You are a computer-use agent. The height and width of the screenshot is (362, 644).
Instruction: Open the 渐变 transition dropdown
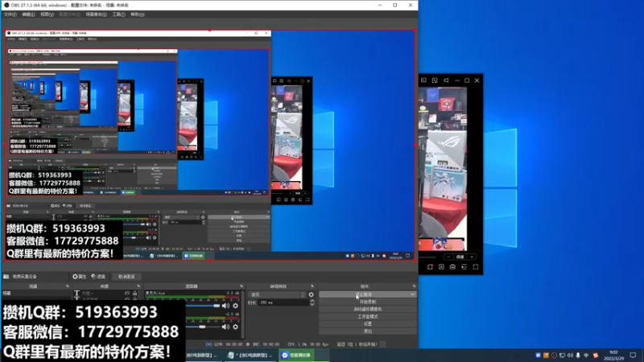click(278, 294)
